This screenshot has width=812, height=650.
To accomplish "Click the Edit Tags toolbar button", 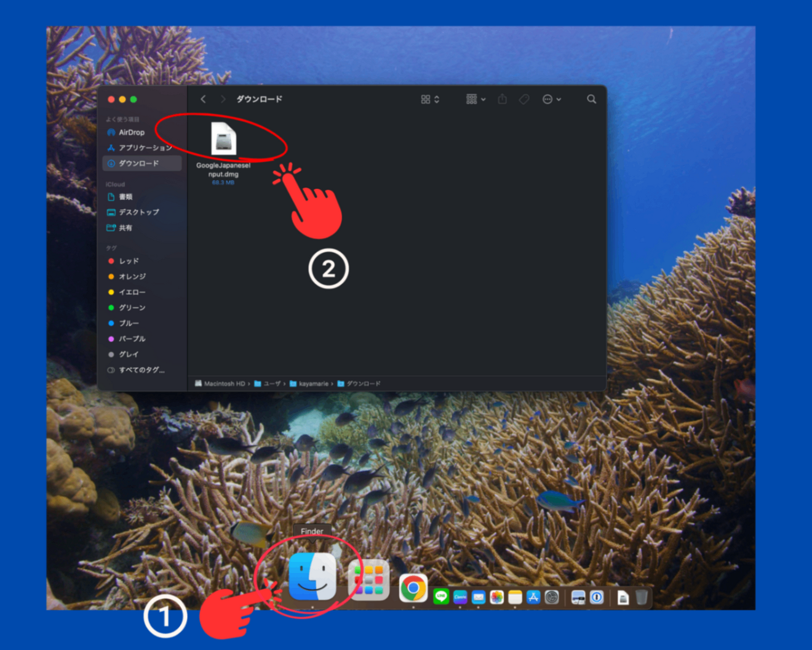I will [x=523, y=99].
